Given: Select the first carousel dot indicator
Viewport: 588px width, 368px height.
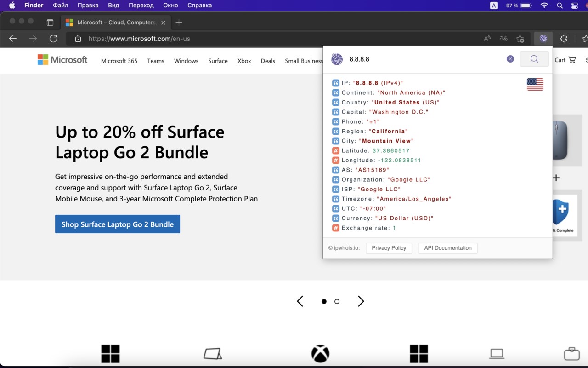Looking at the screenshot, I should pos(324,301).
